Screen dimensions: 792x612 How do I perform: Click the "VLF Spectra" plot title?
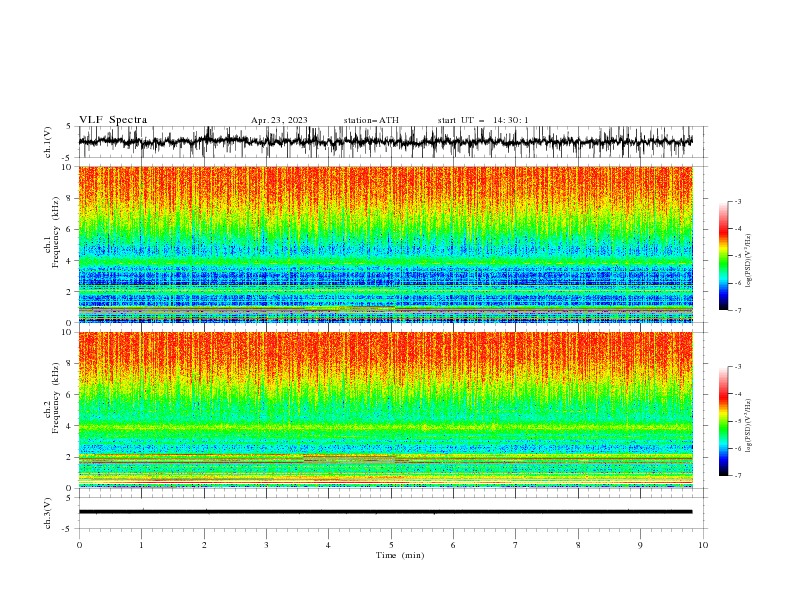[113, 120]
